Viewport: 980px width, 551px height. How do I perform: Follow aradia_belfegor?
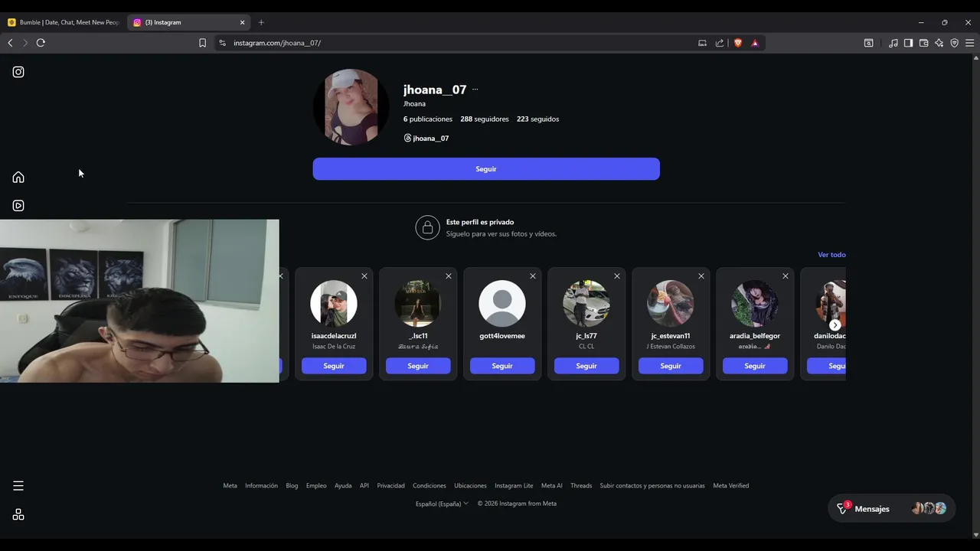755,366
